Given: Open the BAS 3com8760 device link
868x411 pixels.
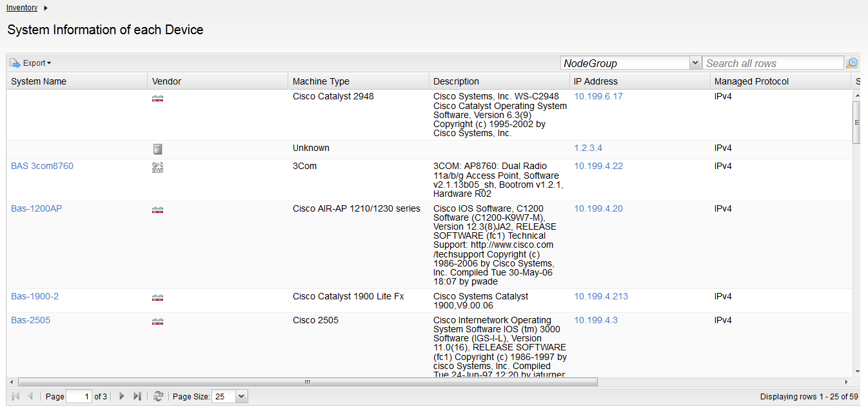Looking at the screenshot, I should (x=42, y=166).
